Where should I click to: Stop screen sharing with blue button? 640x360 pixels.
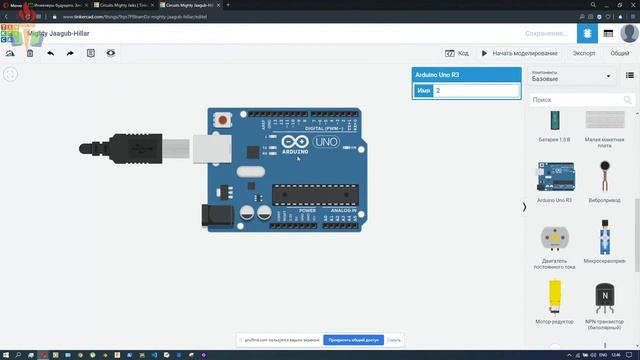click(x=353, y=340)
